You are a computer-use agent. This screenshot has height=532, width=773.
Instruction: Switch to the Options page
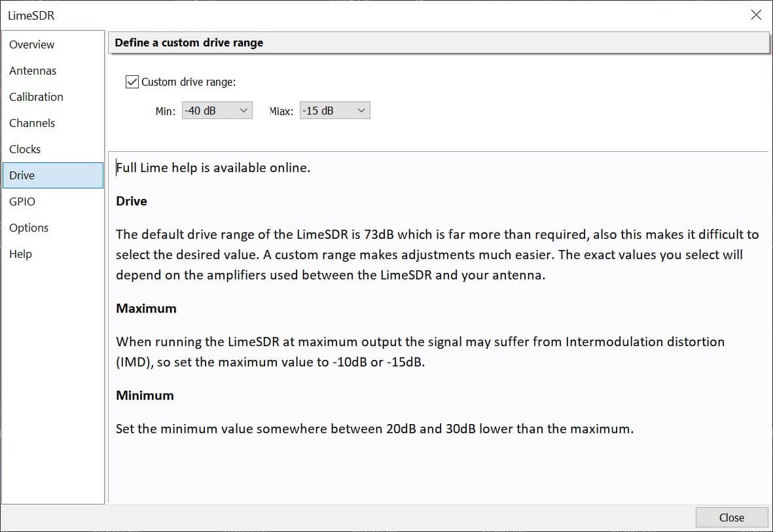point(28,228)
